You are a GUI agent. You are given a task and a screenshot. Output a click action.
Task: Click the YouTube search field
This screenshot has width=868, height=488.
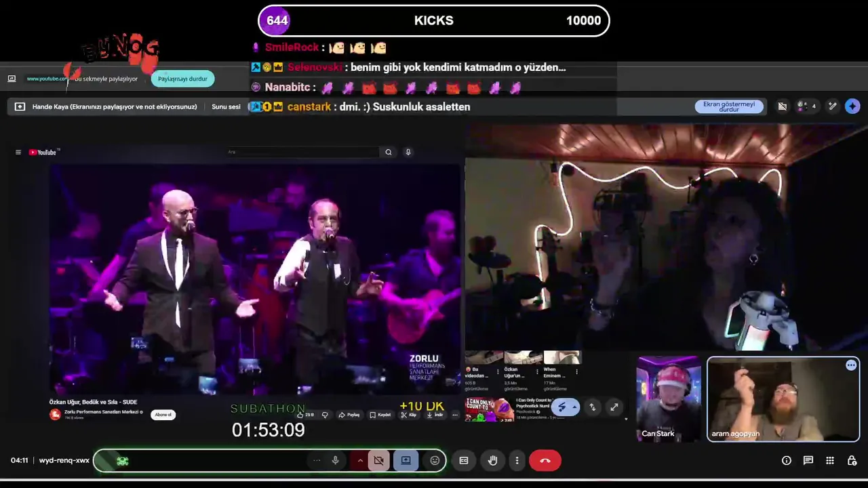[302, 152]
